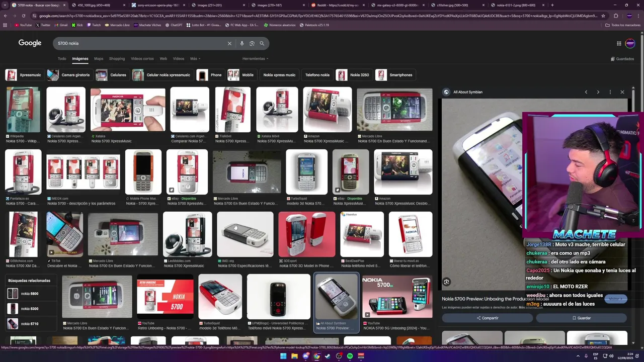Click the browser address bar
The image size is (644, 362).
pyautogui.click(x=317, y=16)
